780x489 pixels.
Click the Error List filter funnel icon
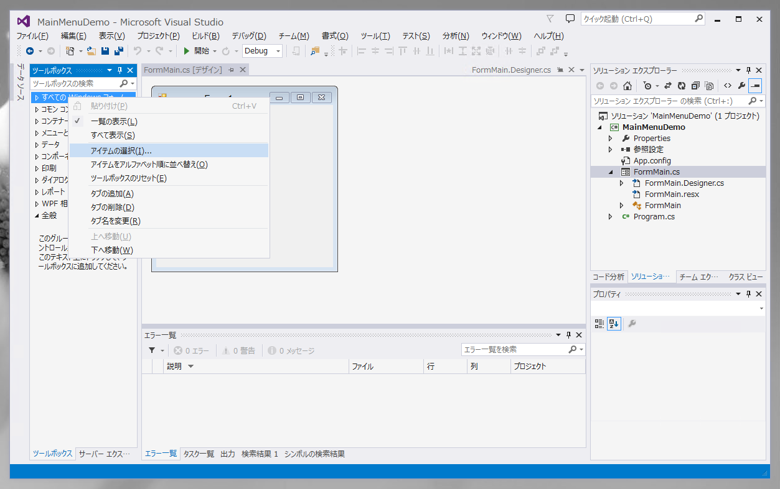tap(152, 350)
